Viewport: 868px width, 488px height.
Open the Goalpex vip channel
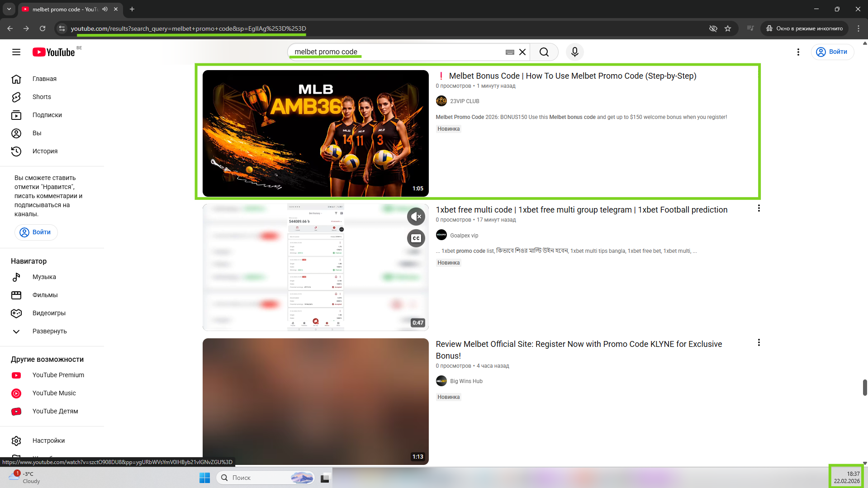464,236
